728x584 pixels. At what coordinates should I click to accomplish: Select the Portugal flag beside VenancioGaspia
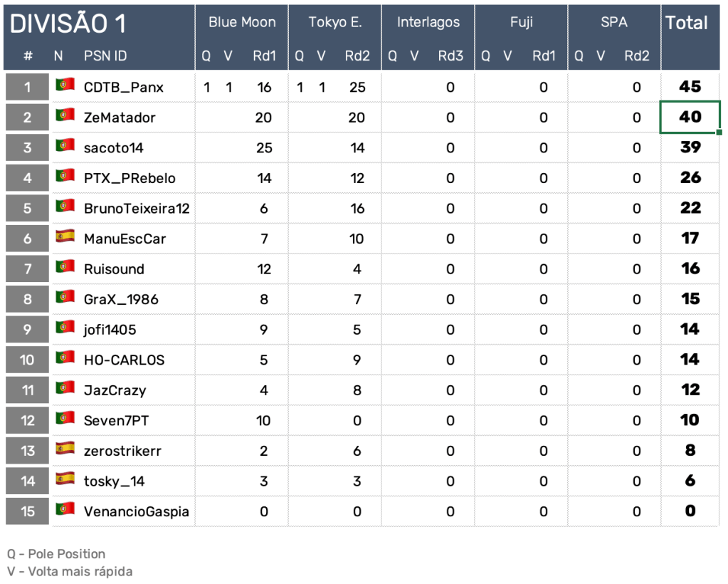(65, 509)
